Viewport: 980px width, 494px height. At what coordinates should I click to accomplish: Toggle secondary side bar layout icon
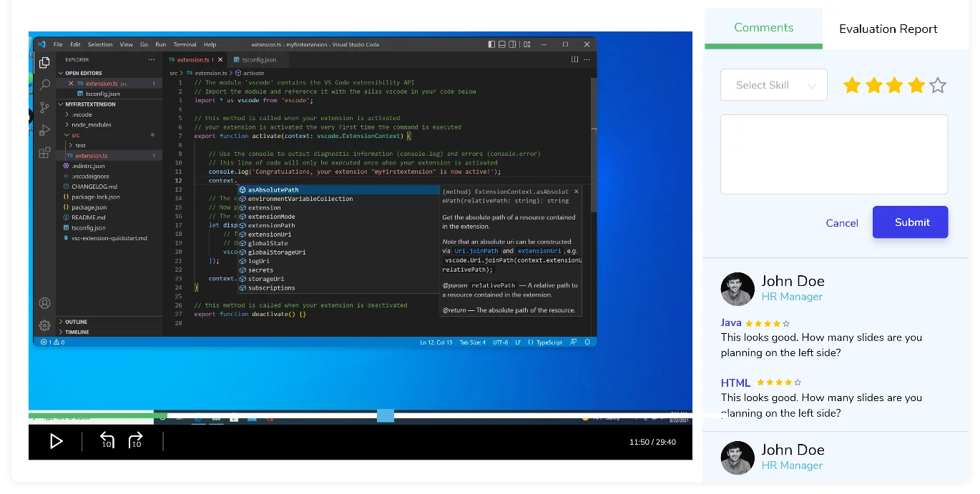513,44
